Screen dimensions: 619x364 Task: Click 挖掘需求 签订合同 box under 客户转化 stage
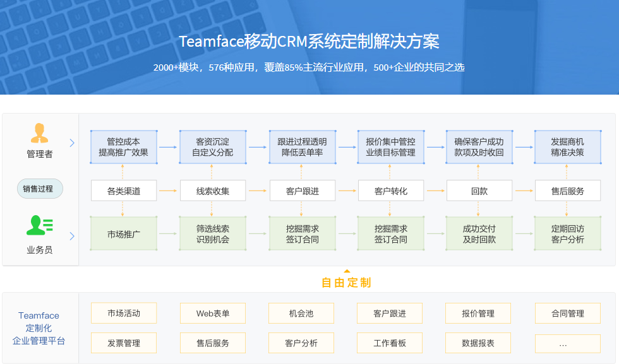[391, 233]
